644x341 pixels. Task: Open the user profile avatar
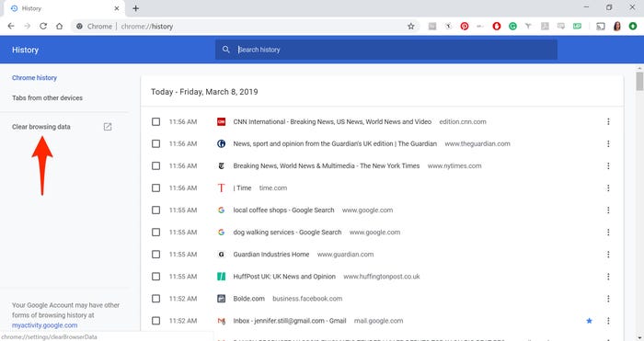tap(617, 27)
